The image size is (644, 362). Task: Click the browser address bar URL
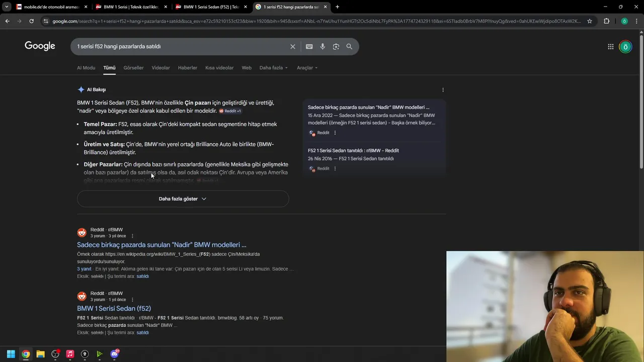(316, 21)
